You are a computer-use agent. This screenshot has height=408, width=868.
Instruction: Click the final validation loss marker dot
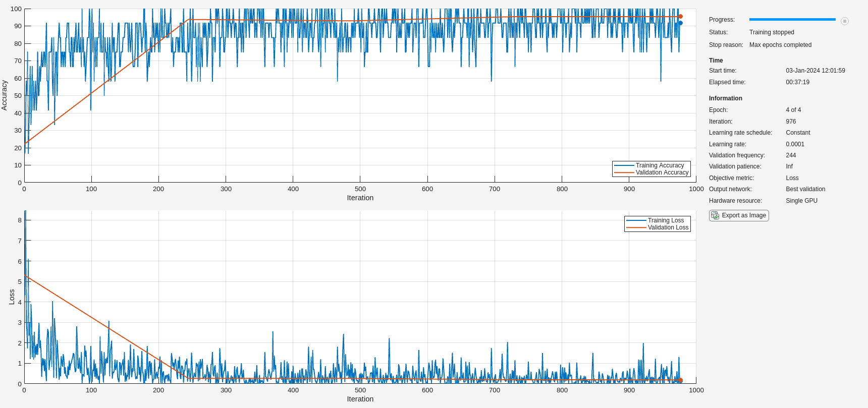click(x=680, y=380)
